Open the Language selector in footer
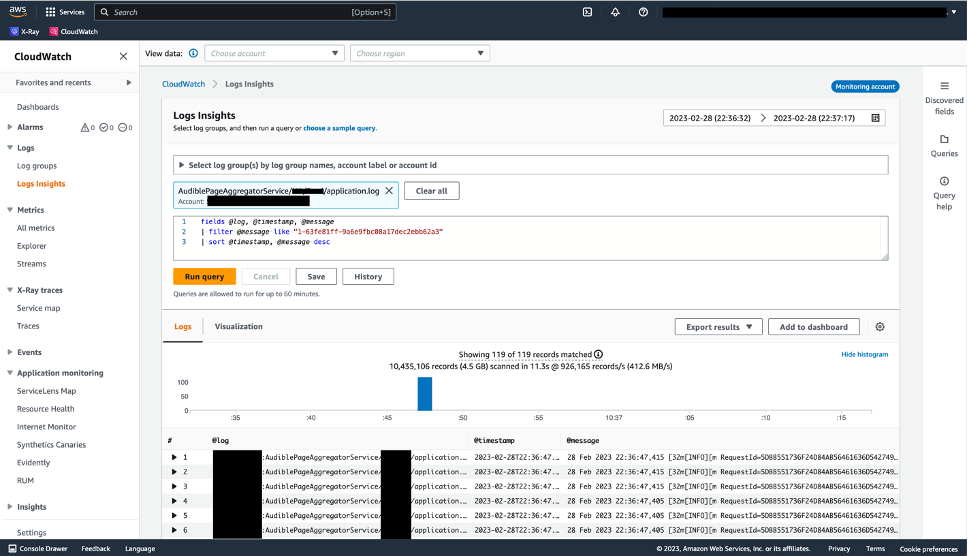This screenshot has width=968, height=556. pos(140,548)
